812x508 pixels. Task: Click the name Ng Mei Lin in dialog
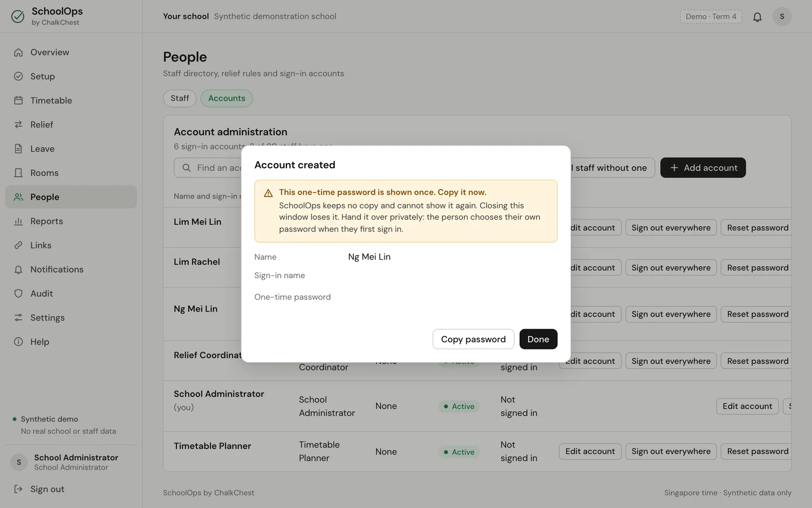click(369, 257)
